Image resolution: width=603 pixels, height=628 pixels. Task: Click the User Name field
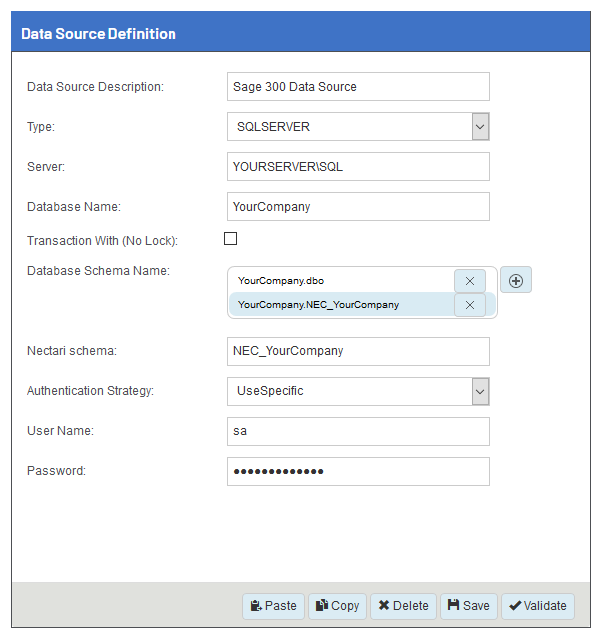[358, 431]
